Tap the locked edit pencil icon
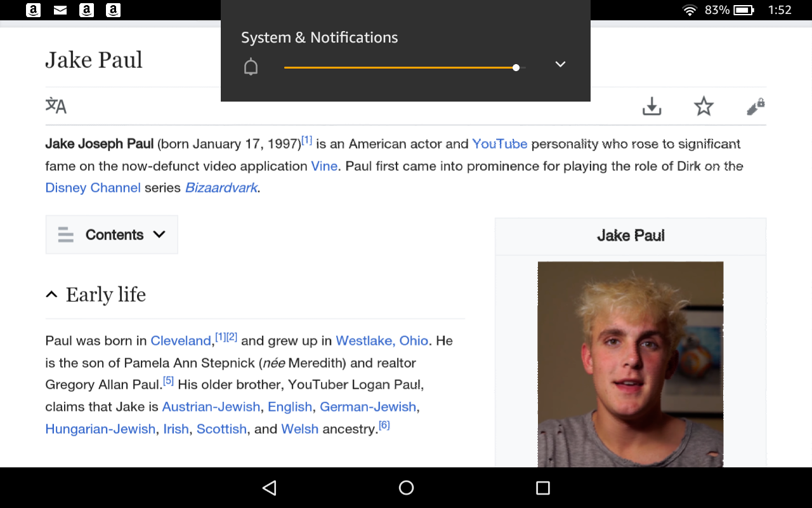The height and width of the screenshot is (508, 812). point(756,107)
